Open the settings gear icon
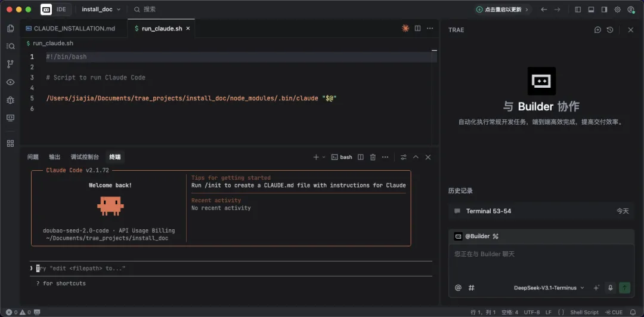This screenshot has width=644, height=317. pyautogui.click(x=617, y=9)
